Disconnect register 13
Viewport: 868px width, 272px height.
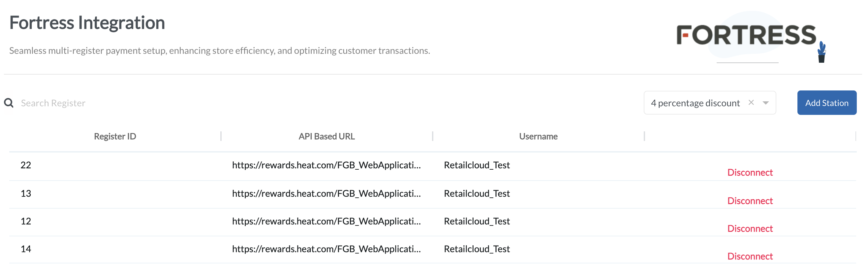click(750, 201)
